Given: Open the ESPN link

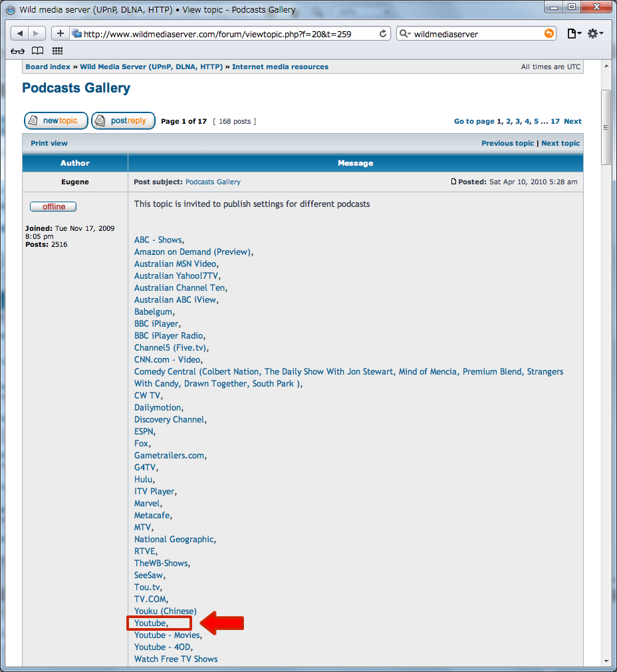Looking at the screenshot, I should click(144, 432).
